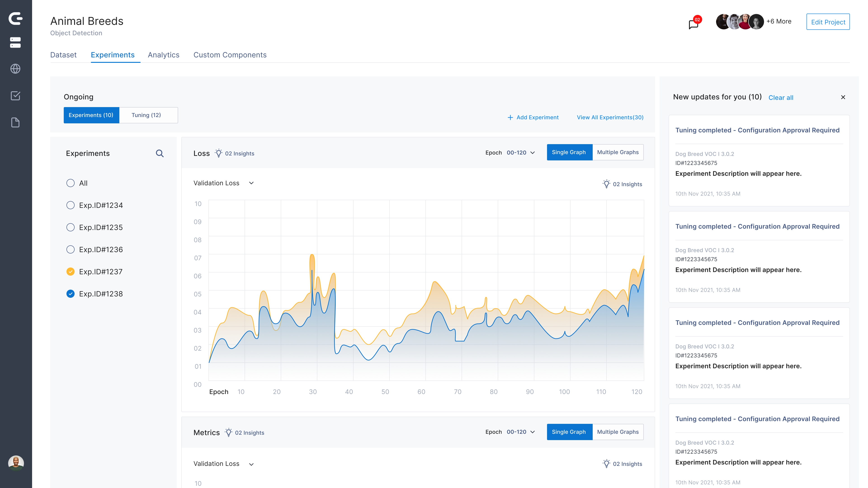The width and height of the screenshot is (868, 488).
Task: Select the All experiments radio button
Action: 71,183
